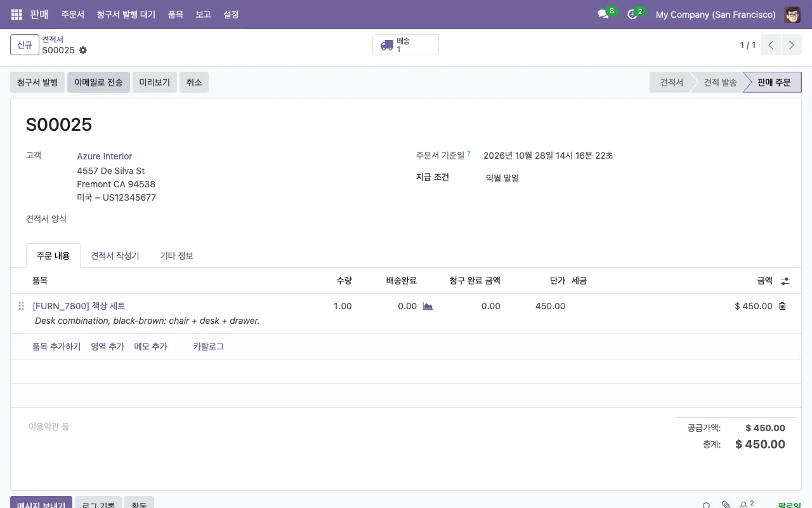Click the 신규 button
812x508 pixels.
tap(25, 45)
